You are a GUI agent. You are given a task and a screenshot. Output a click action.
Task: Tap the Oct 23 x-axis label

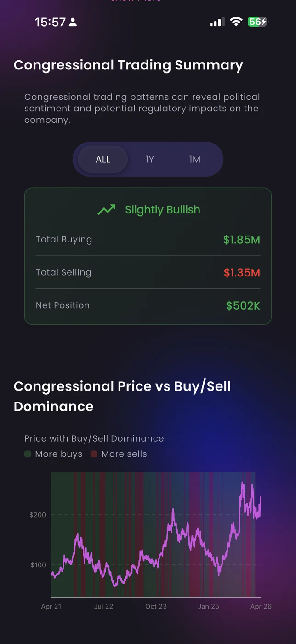pyautogui.click(x=156, y=606)
